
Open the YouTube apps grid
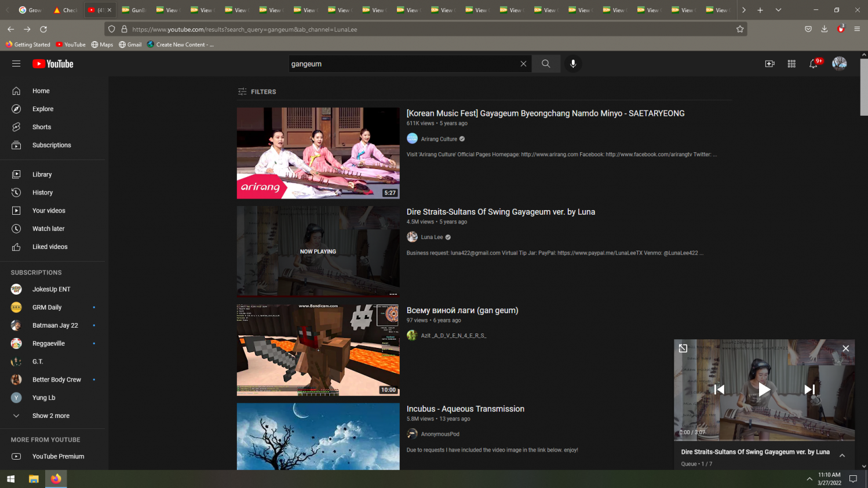(792, 64)
